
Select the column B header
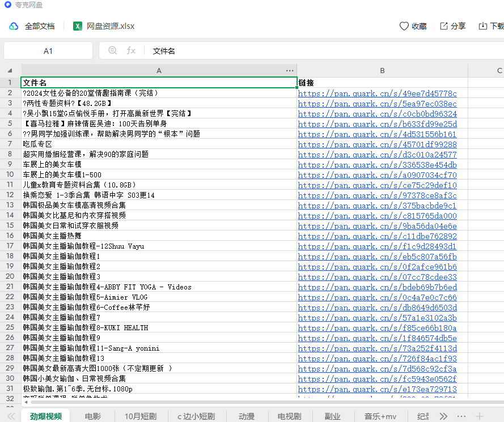pyautogui.click(x=383, y=71)
